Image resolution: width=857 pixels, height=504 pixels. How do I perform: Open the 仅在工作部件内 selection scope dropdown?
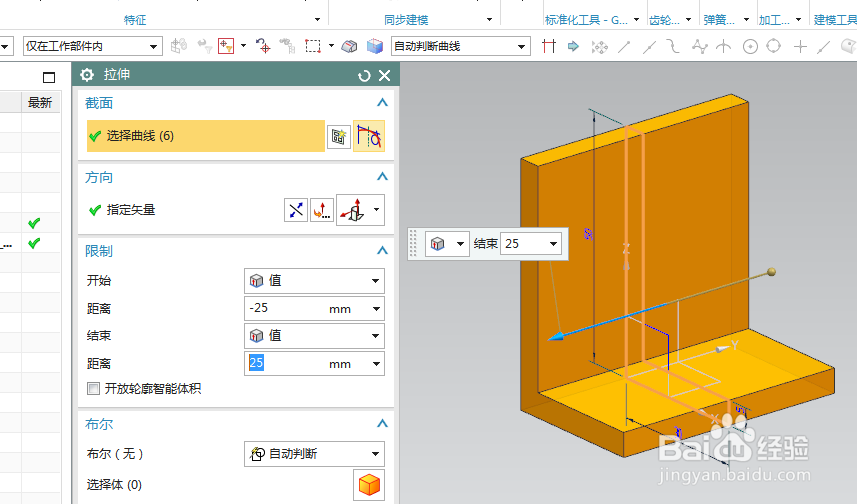click(92, 46)
